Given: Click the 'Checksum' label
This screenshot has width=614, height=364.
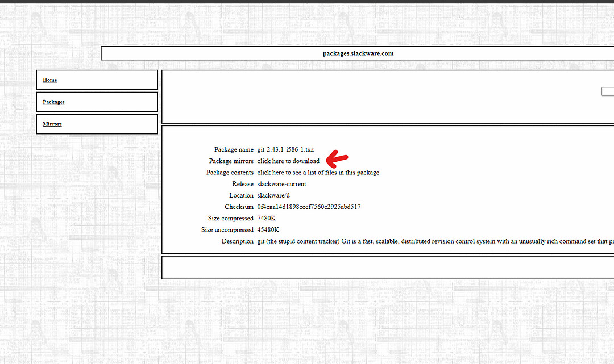Looking at the screenshot, I should coord(239,207).
